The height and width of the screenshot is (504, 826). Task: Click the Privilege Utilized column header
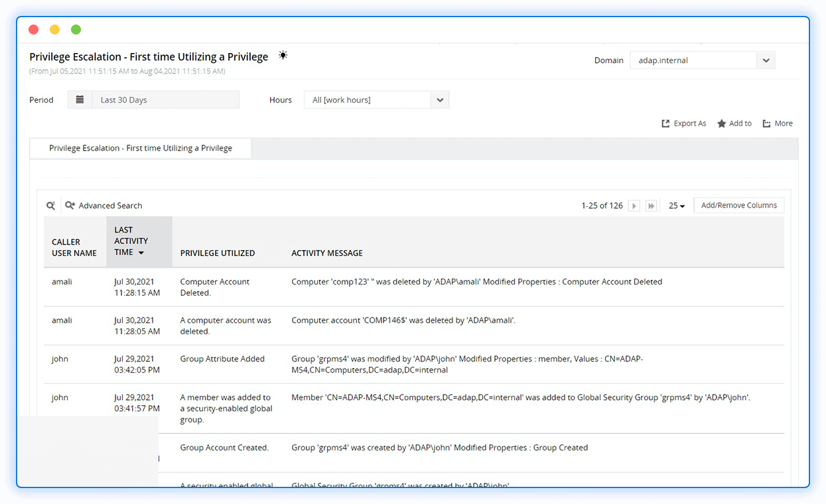[x=218, y=253]
